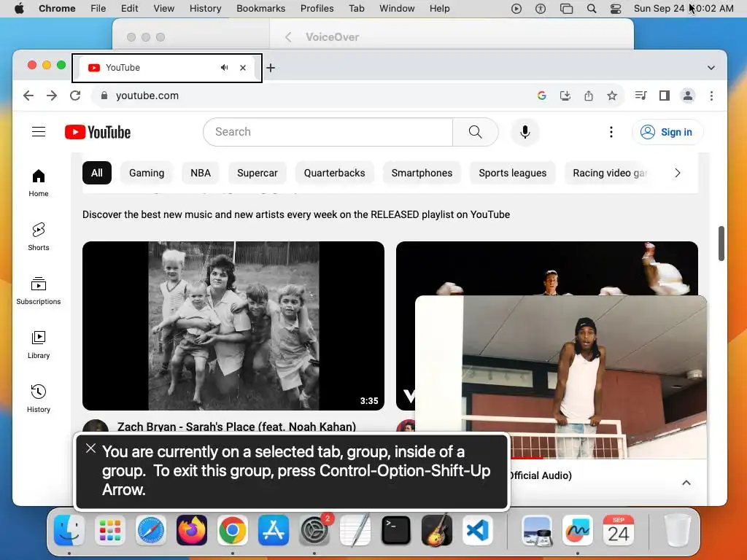The image size is (747, 560).
Task: Click the Google icon in address bar
Action: tap(542, 96)
